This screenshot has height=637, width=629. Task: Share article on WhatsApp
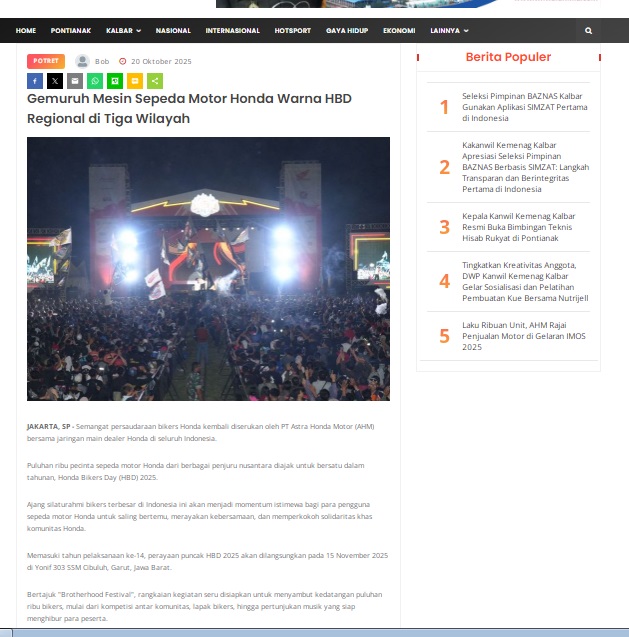click(x=95, y=81)
